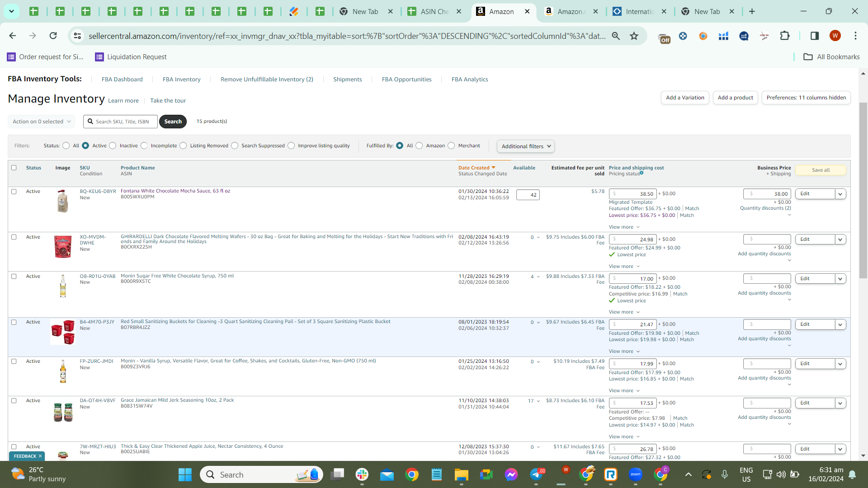Go to the FBA Inventory tab
868x488 pixels.
182,79
